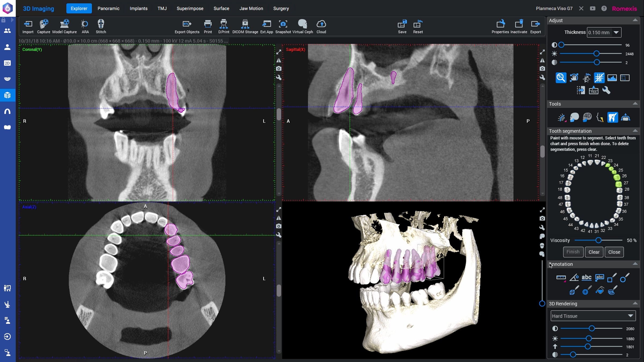Open the Virtual Ceph tool

coord(302,26)
